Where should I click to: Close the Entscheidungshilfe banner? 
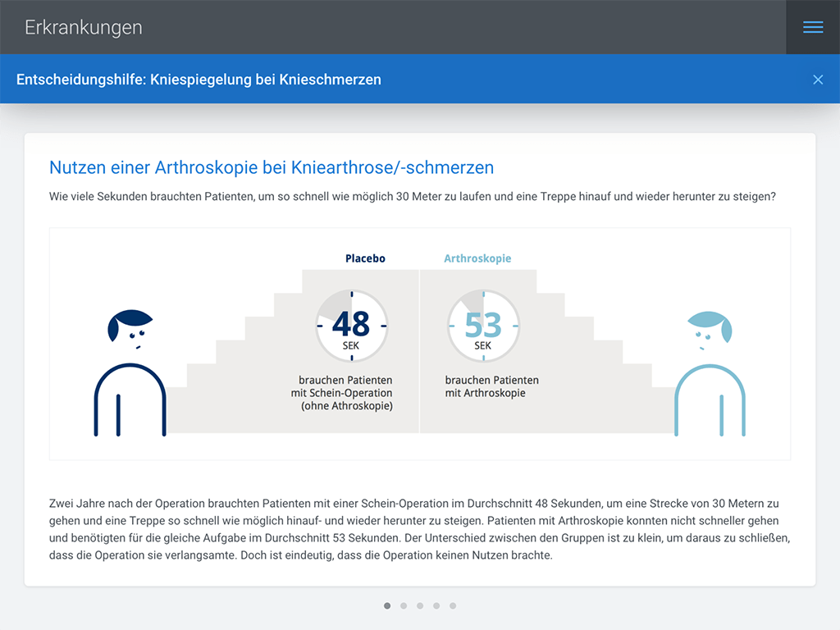click(817, 80)
